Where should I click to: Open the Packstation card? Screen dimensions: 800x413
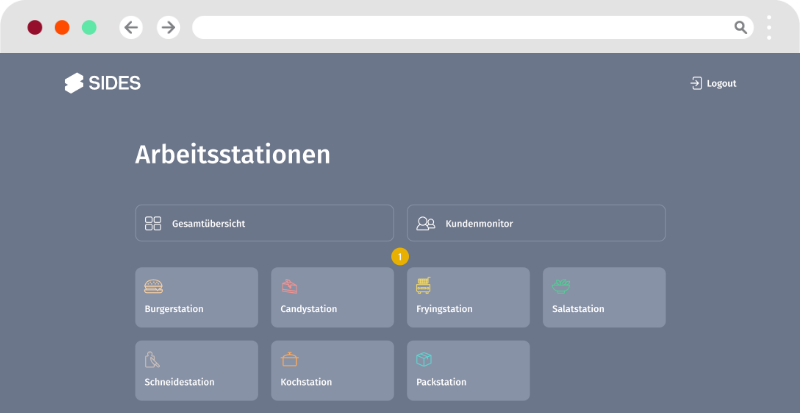tap(468, 371)
